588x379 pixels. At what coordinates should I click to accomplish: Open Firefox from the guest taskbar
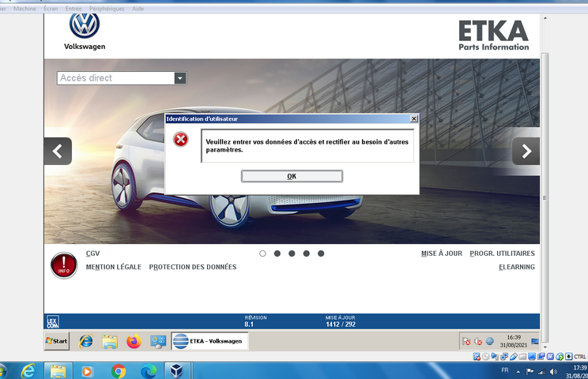(x=134, y=341)
